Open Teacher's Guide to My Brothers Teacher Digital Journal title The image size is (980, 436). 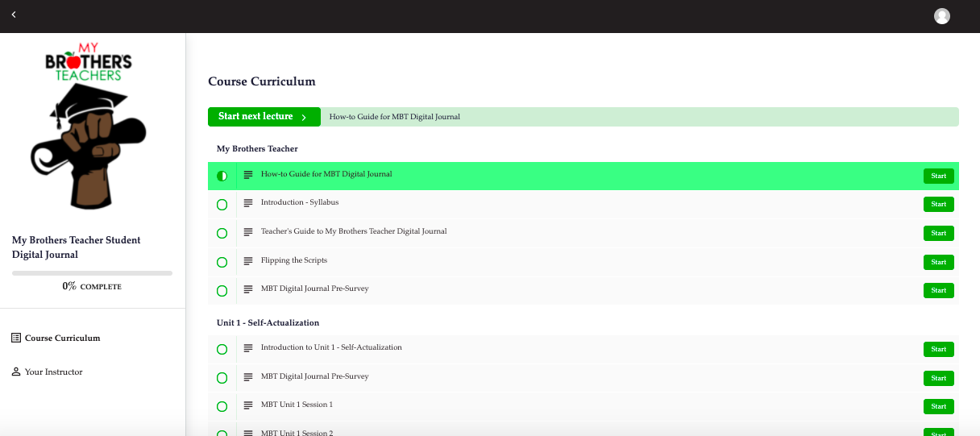pyautogui.click(x=354, y=231)
